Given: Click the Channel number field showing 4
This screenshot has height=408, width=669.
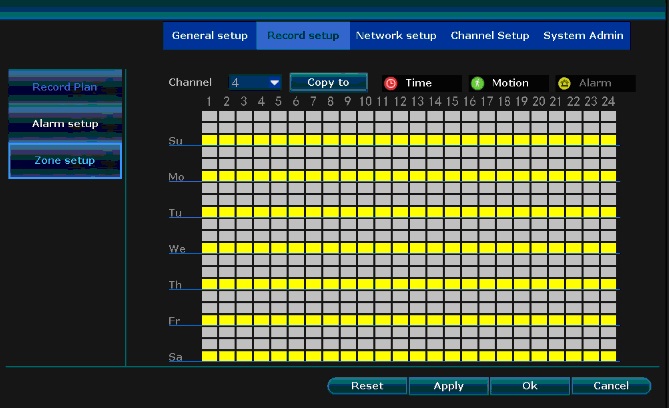Looking at the screenshot, I should (x=246, y=83).
